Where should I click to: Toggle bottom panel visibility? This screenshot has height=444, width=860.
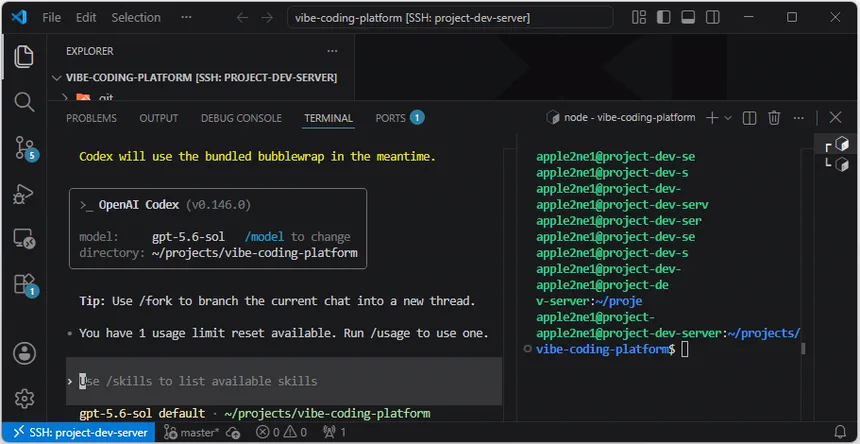pos(688,18)
